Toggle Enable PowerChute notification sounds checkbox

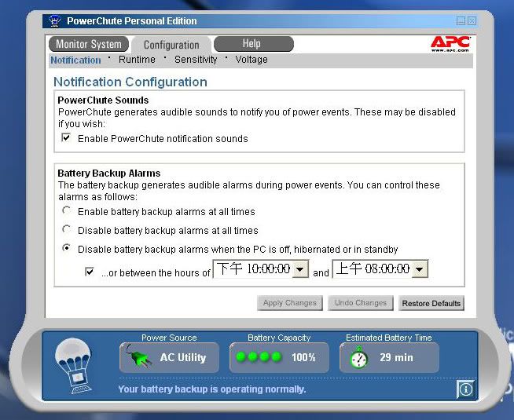pyautogui.click(x=66, y=137)
